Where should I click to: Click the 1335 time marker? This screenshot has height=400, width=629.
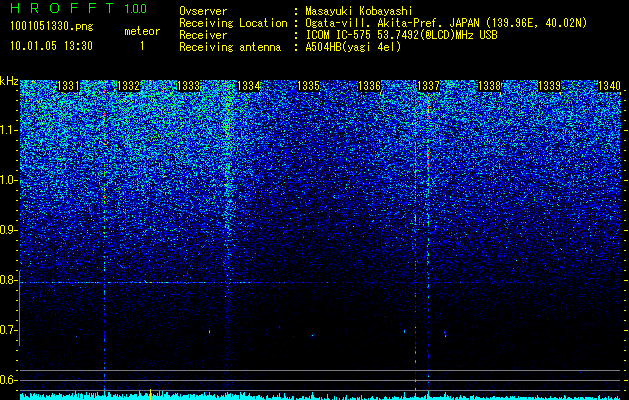point(309,86)
